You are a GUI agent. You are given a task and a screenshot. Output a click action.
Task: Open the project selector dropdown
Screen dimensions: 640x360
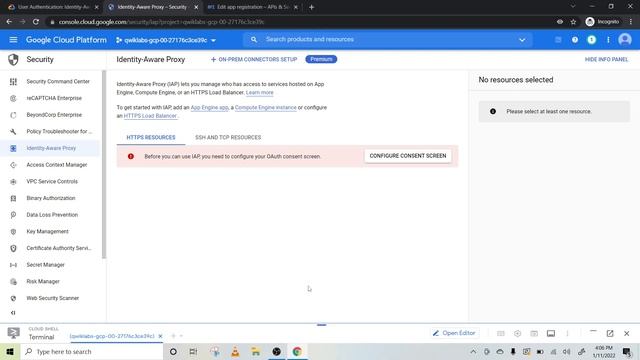[x=166, y=40]
